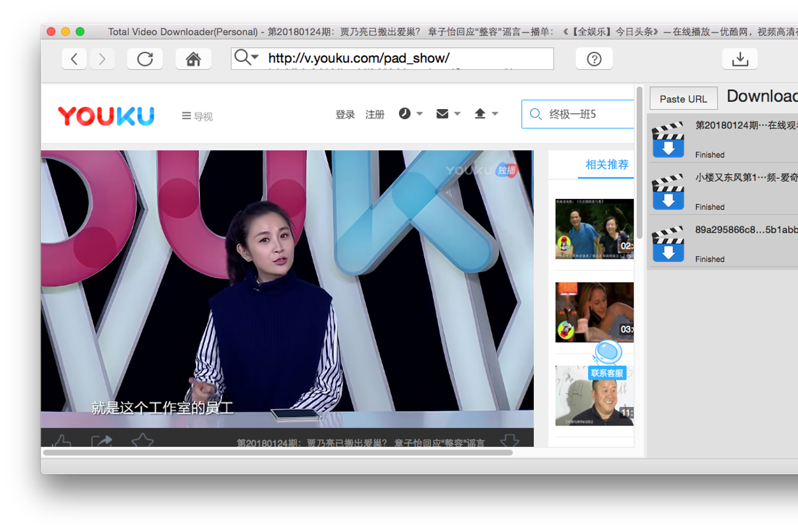
Task: Expand the watch history clock dropdown
Action: pyautogui.click(x=410, y=114)
